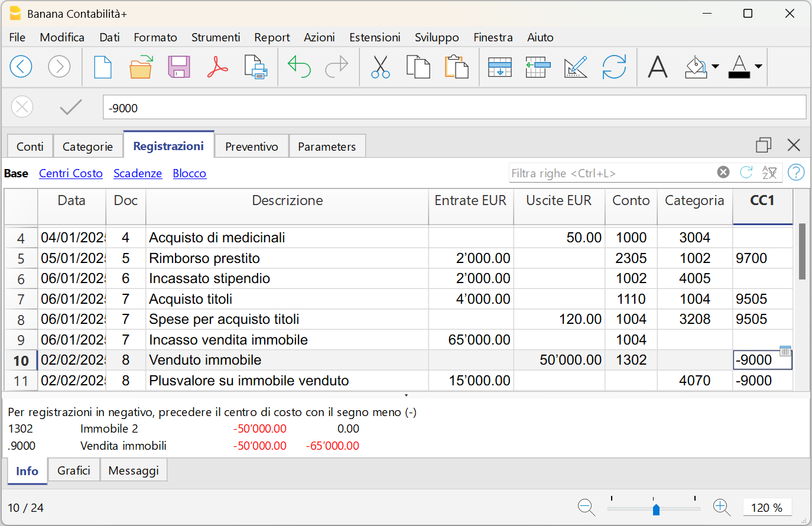Cancel the cell edit with the X button
The image size is (812, 526).
pyautogui.click(x=22, y=107)
